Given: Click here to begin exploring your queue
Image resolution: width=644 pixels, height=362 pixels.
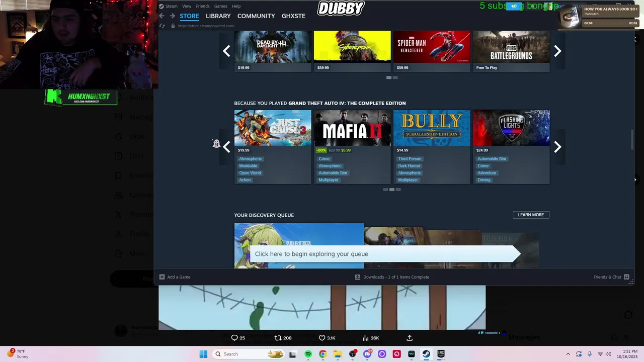Looking at the screenshot, I should point(385,254).
